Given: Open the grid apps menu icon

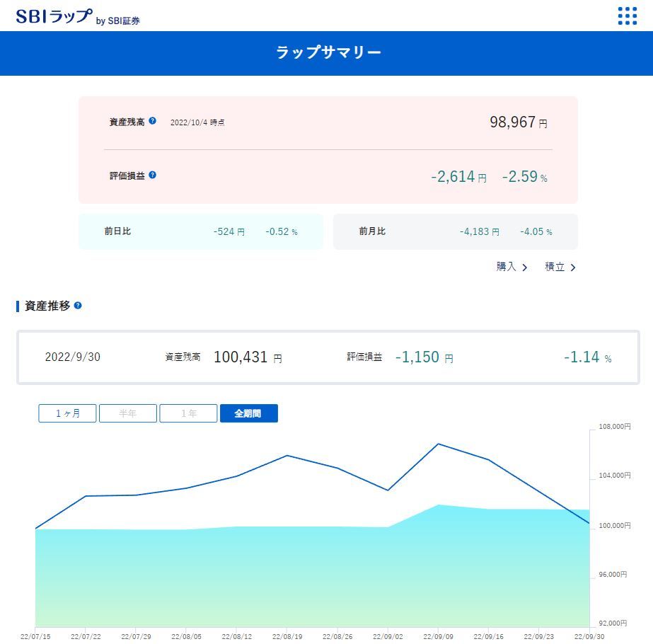Looking at the screenshot, I should point(627,16).
